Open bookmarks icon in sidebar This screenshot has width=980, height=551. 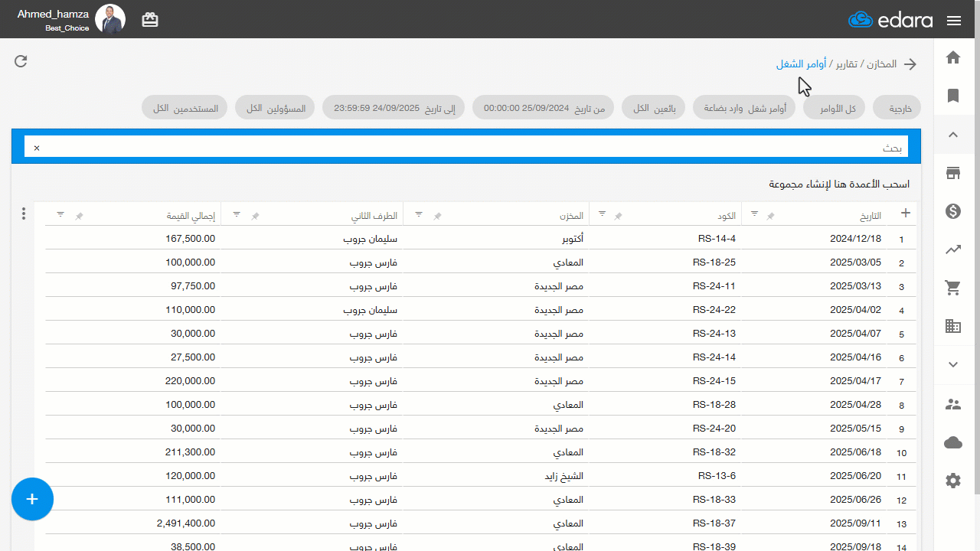pos(953,96)
